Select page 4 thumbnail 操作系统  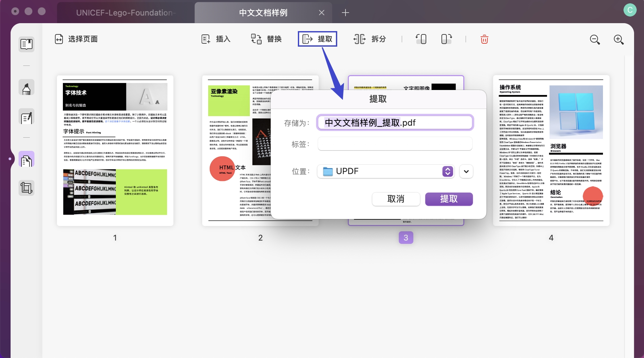click(551, 151)
